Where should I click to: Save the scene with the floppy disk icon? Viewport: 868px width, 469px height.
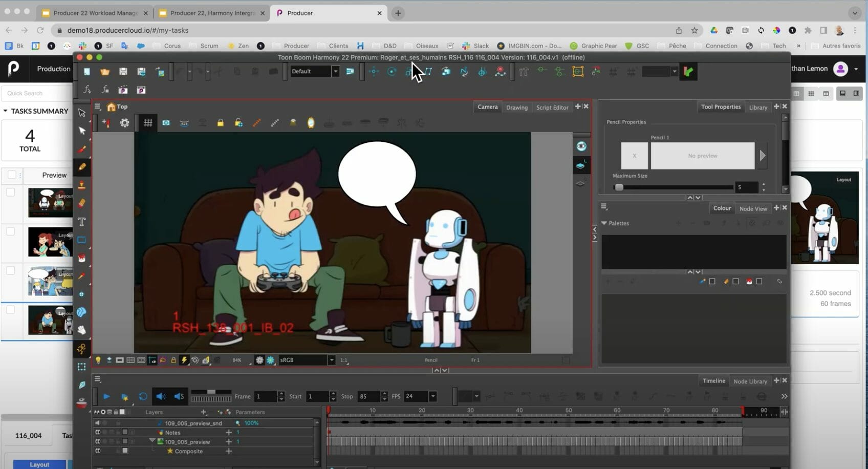123,72
